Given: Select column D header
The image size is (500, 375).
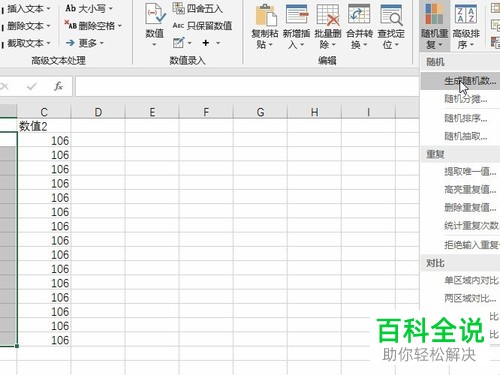Looking at the screenshot, I should [98, 112].
